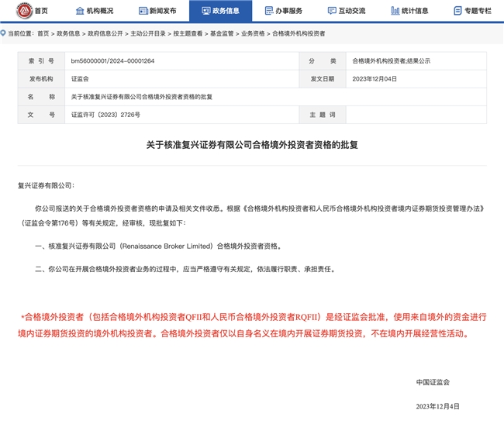The width and height of the screenshot is (504, 441).
Task: Open 政务信息 breadcrumb link
Action: coord(68,33)
